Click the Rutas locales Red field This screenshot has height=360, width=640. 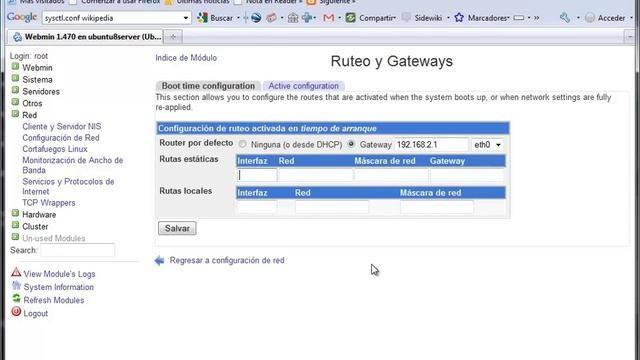point(331,207)
